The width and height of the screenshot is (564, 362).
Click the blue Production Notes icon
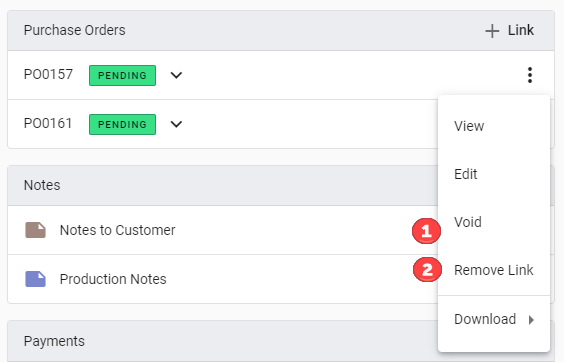click(x=35, y=279)
